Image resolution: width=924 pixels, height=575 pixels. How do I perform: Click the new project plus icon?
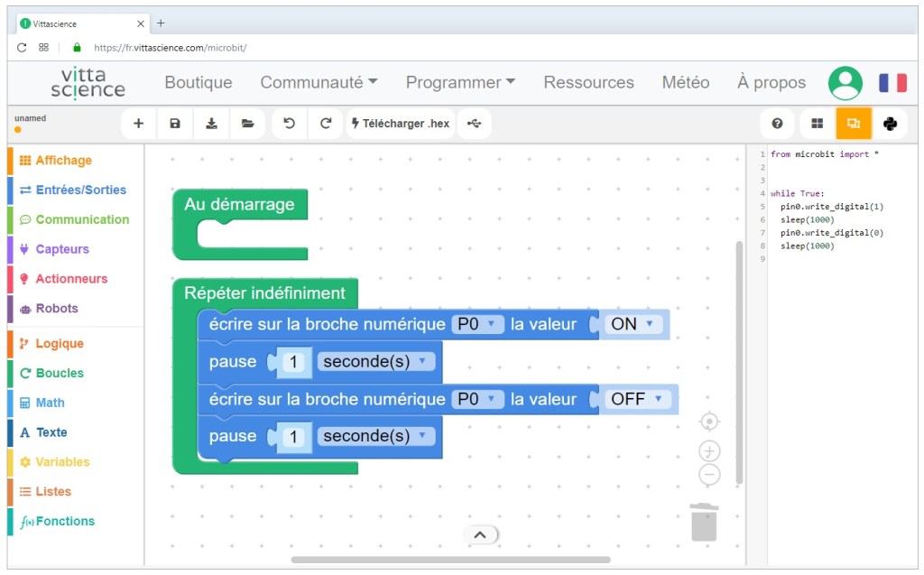[138, 124]
